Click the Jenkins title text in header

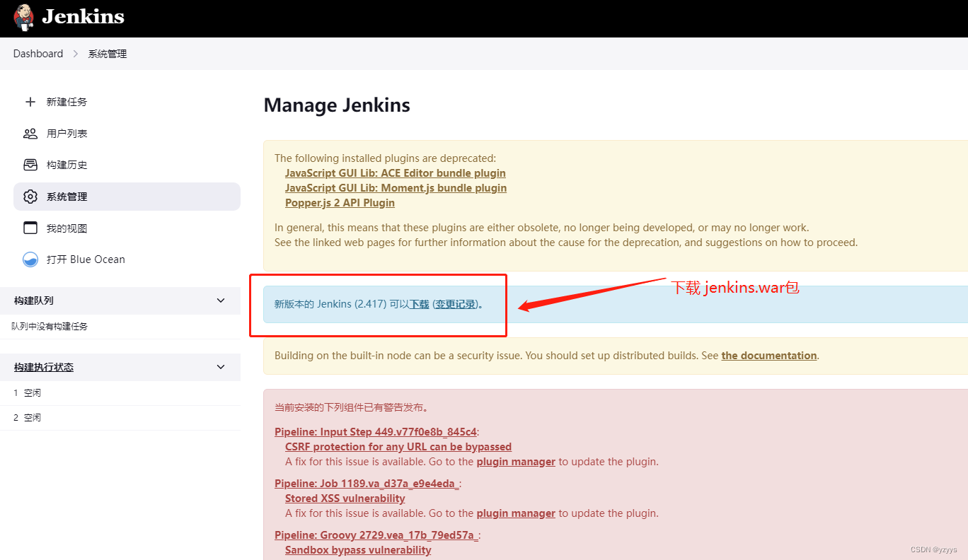[83, 17]
